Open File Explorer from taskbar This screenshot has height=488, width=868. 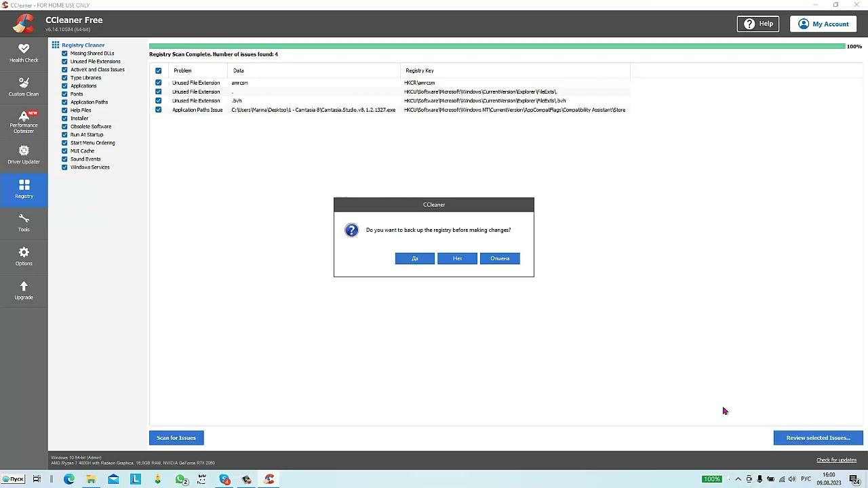pyautogui.click(x=91, y=479)
